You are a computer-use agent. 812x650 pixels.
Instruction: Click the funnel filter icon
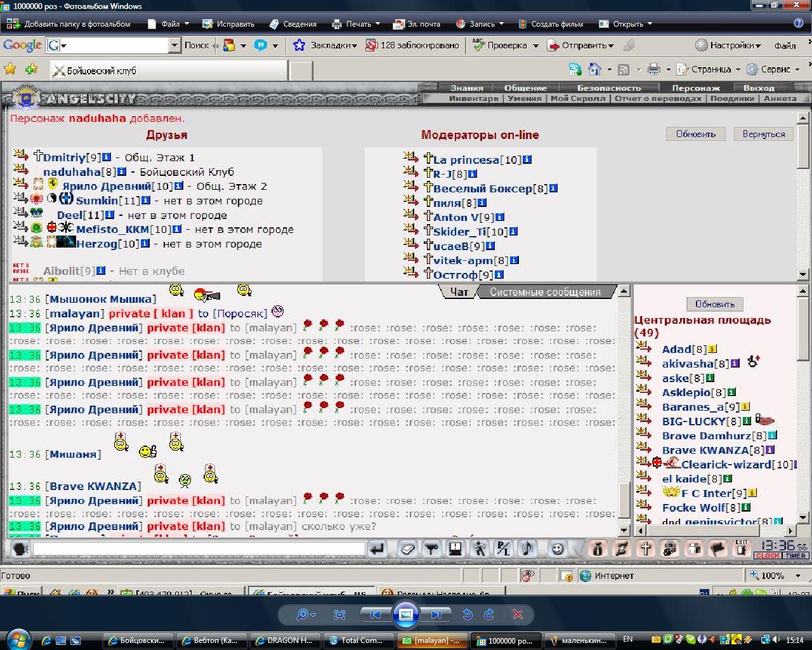pyautogui.click(x=432, y=548)
